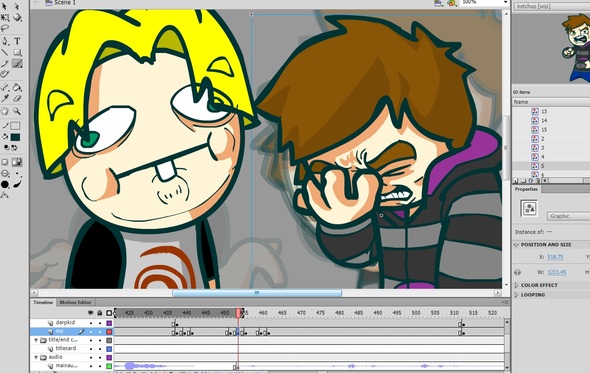Toggle lock for all layers

point(100,313)
